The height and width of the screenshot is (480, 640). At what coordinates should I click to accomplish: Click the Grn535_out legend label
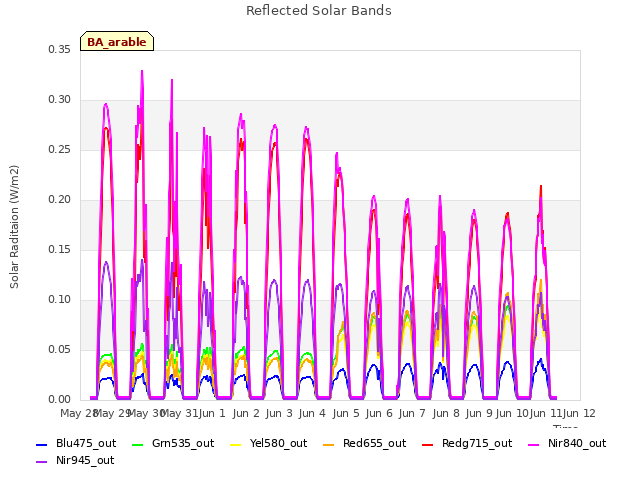coord(183,443)
